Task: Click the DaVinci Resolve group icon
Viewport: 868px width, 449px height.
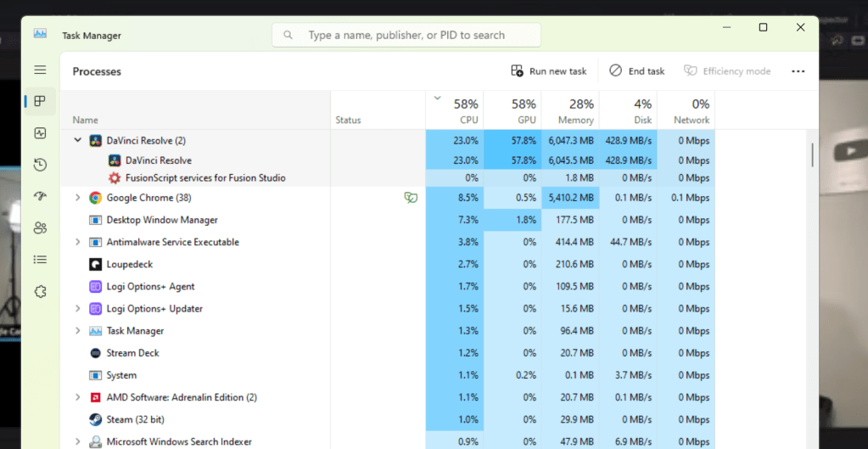Action: (95, 141)
